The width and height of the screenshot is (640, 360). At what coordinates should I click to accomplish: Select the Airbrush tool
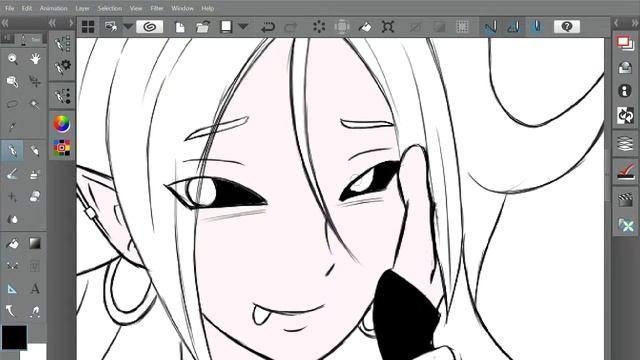pyautogui.click(x=35, y=174)
